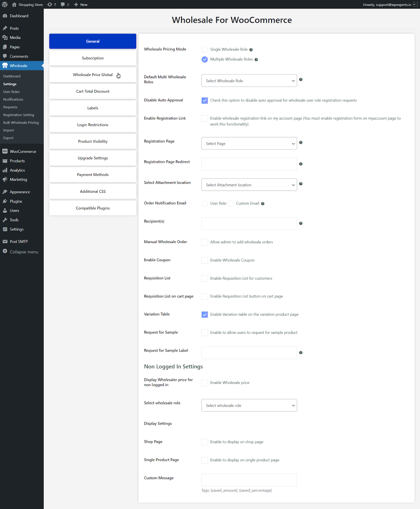Switch to the General settings tab
This screenshot has height=509, width=420.
93,41
